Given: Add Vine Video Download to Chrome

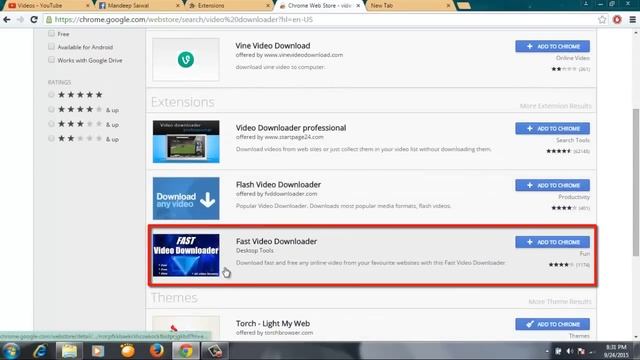Looking at the screenshot, I should point(552,46).
